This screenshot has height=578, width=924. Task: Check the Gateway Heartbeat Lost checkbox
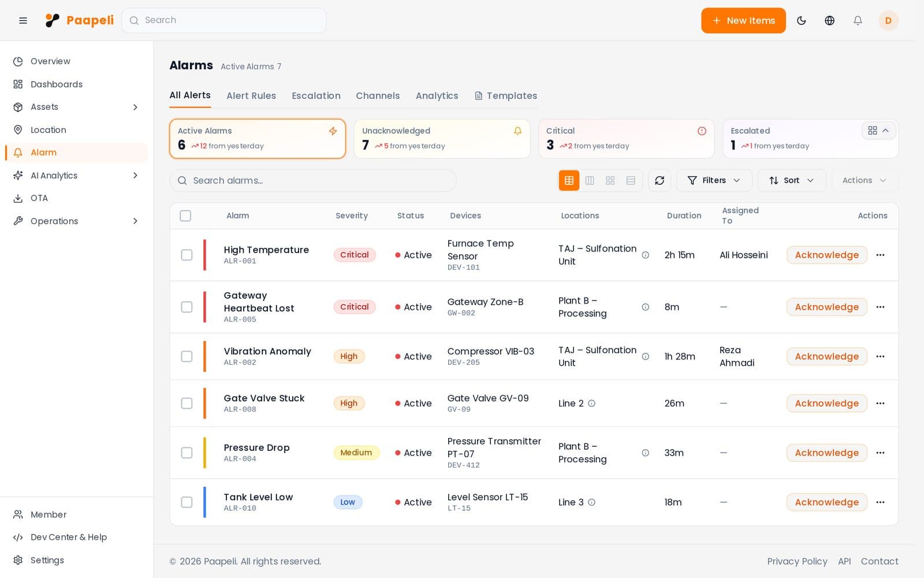pyautogui.click(x=187, y=307)
